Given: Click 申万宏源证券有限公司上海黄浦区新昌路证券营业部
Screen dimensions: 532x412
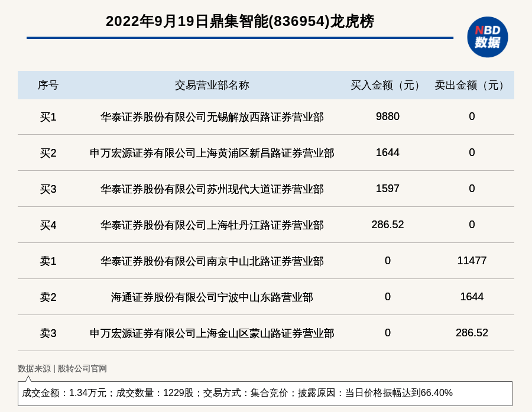Looking at the screenshot, I should click(x=212, y=153).
